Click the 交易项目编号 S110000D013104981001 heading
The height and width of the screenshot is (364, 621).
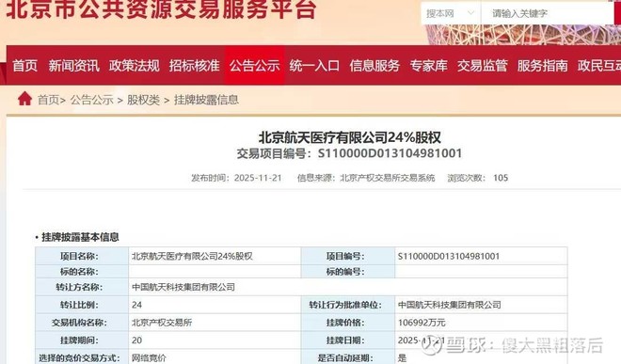349,153
